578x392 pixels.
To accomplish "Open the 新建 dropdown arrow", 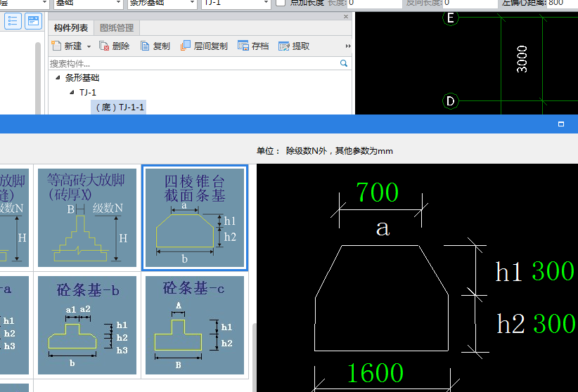I will point(89,46).
